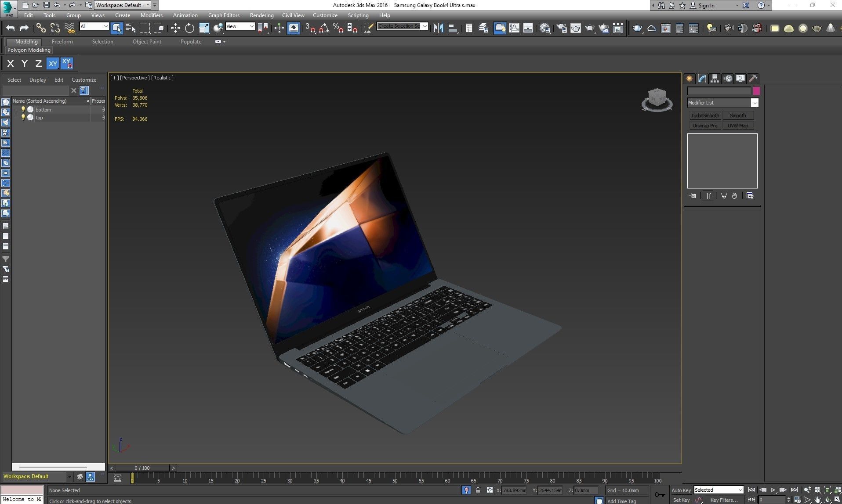Restrict transform to Z axis
842x504 pixels.
point(39,64)
